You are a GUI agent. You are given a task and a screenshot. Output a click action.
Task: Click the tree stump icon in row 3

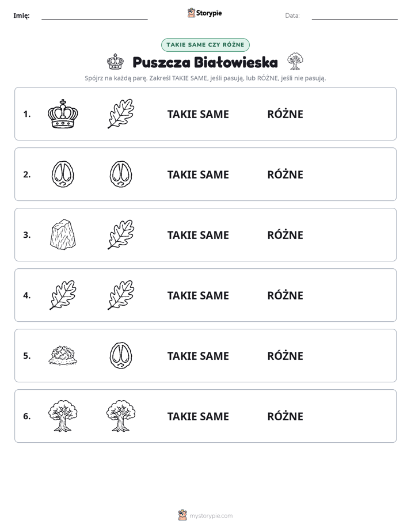[63, 234]
